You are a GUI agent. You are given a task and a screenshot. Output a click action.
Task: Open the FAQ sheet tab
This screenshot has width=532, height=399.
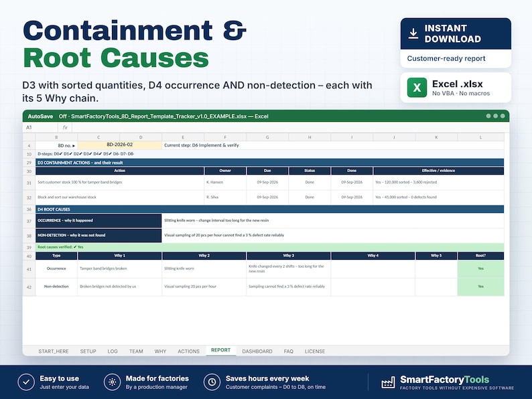point(288,351)
